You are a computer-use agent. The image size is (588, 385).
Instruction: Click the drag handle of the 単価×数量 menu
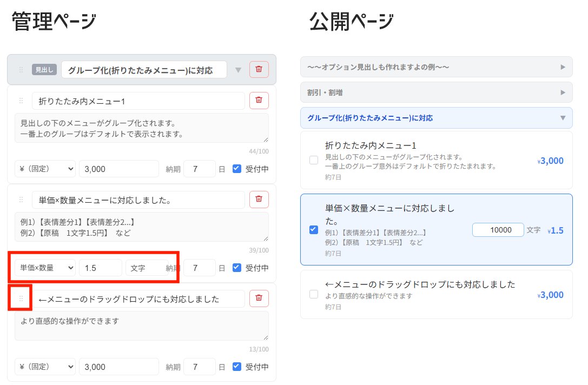[x=22, y=199]
